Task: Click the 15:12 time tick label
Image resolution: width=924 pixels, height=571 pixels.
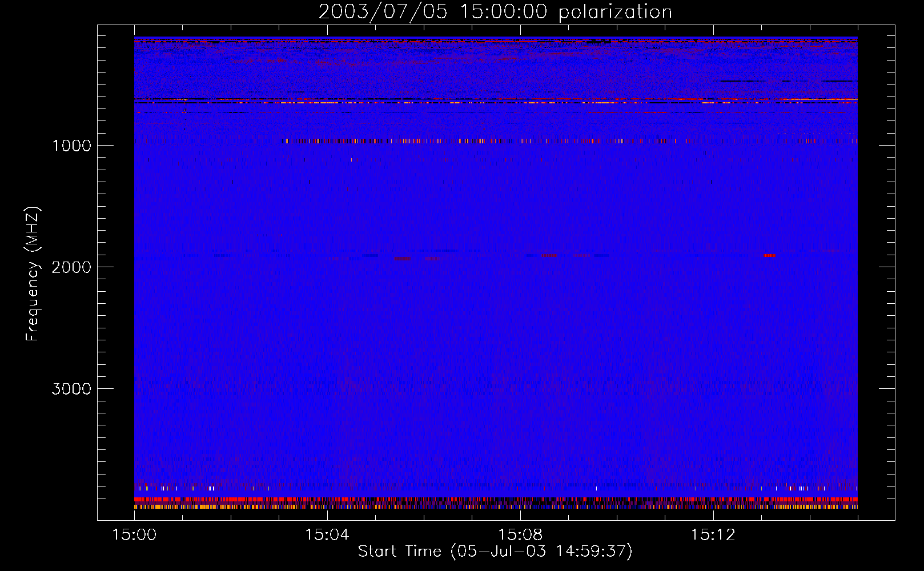Action: [713, 535]
